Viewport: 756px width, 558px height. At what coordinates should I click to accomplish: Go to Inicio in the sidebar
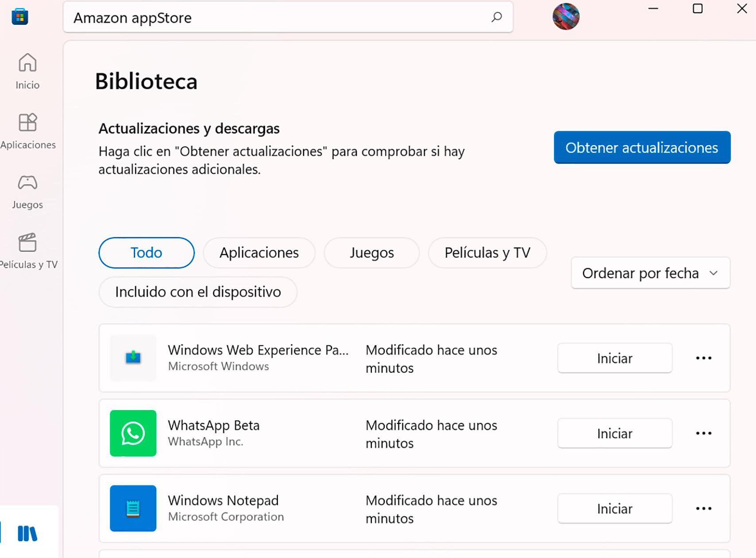27,71
